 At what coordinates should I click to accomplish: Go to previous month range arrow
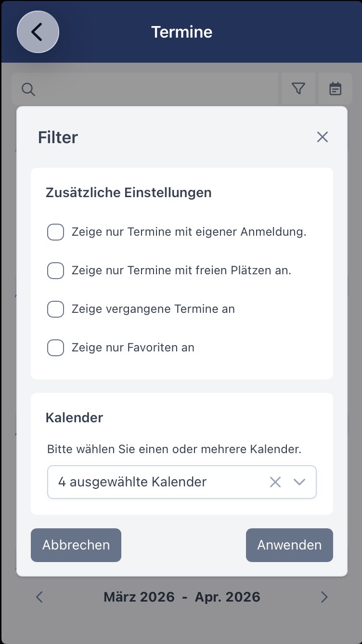[x=39, y=597]
